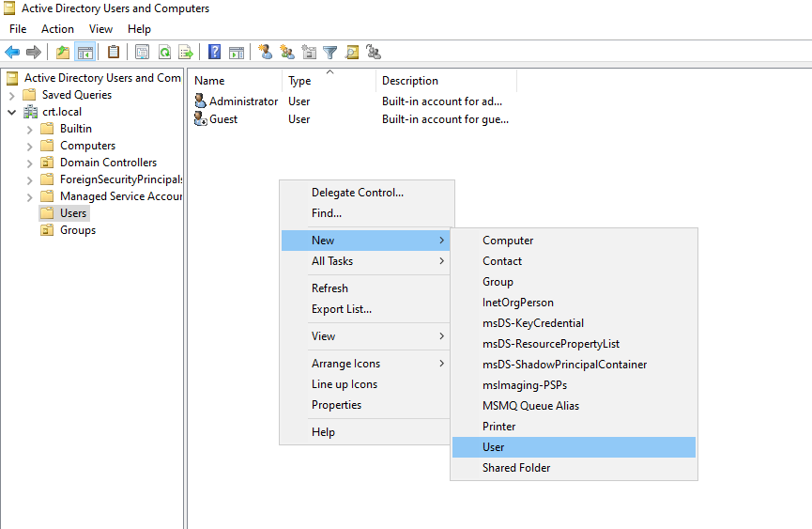Screen dimensions: 812x529
Task: Click Create new user toolbar icon
Action: (265, 52)
